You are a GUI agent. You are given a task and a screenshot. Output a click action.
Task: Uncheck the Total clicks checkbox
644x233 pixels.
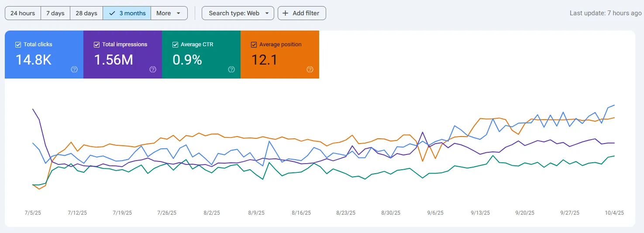pos(18,45)
